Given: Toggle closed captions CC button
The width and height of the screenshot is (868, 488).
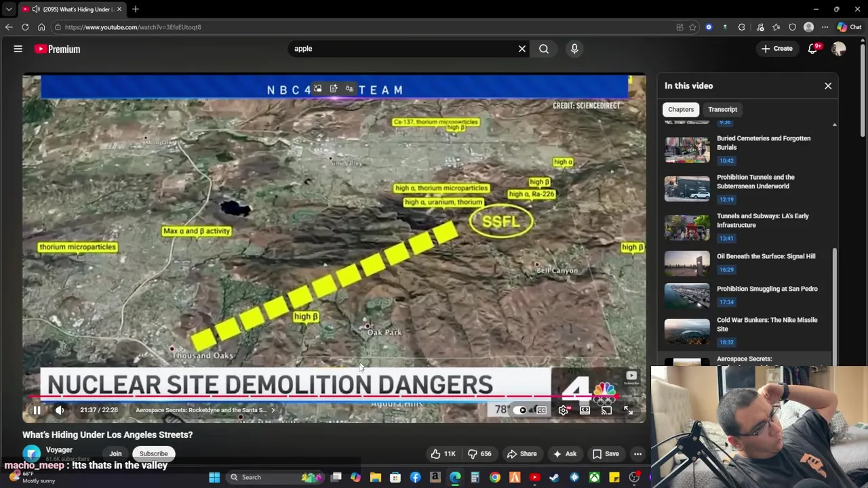Looking at the screenshot, I should (x=541, y=410).
